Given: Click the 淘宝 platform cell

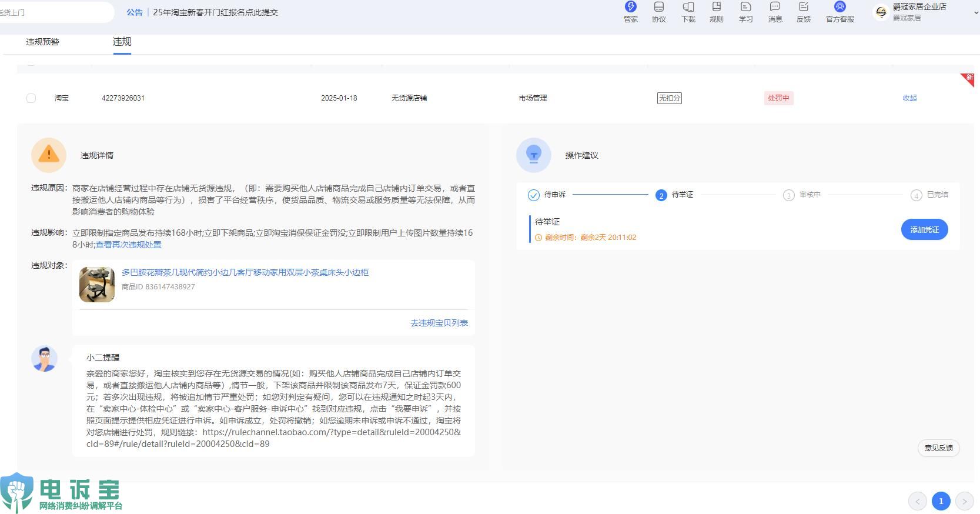Looking at the screenshot, I should tap(62, 98).
